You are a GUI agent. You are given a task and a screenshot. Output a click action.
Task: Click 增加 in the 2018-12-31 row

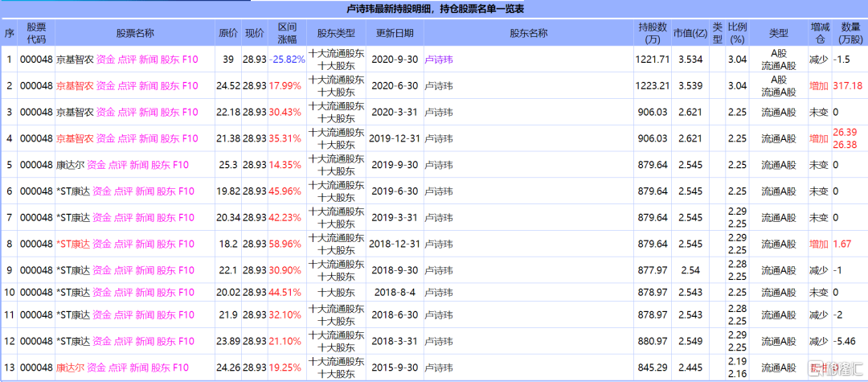point(819,244)
